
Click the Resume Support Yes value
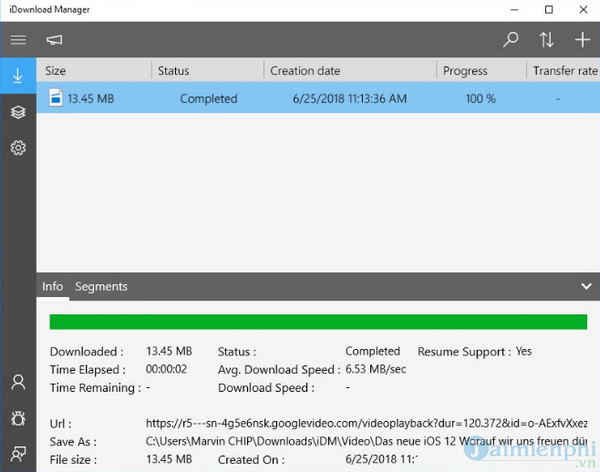[523, 351]
